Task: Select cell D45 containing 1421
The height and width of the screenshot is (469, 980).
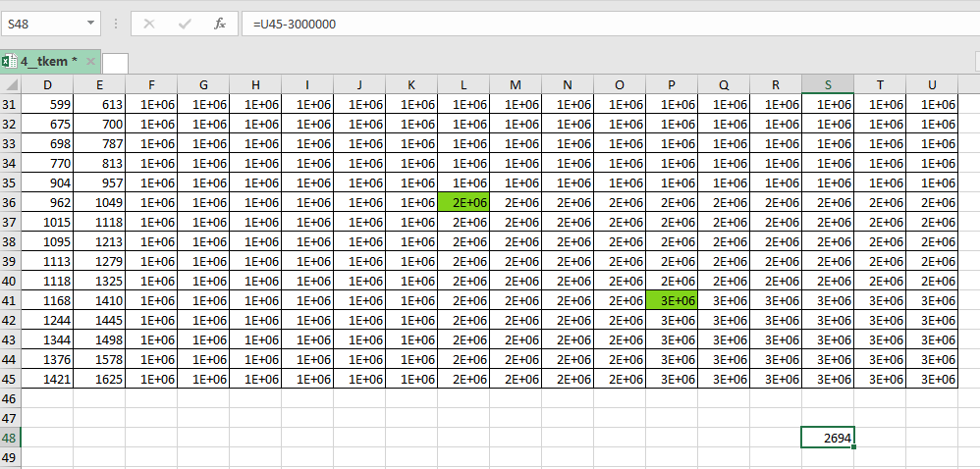Action: (x=47, y=379)
